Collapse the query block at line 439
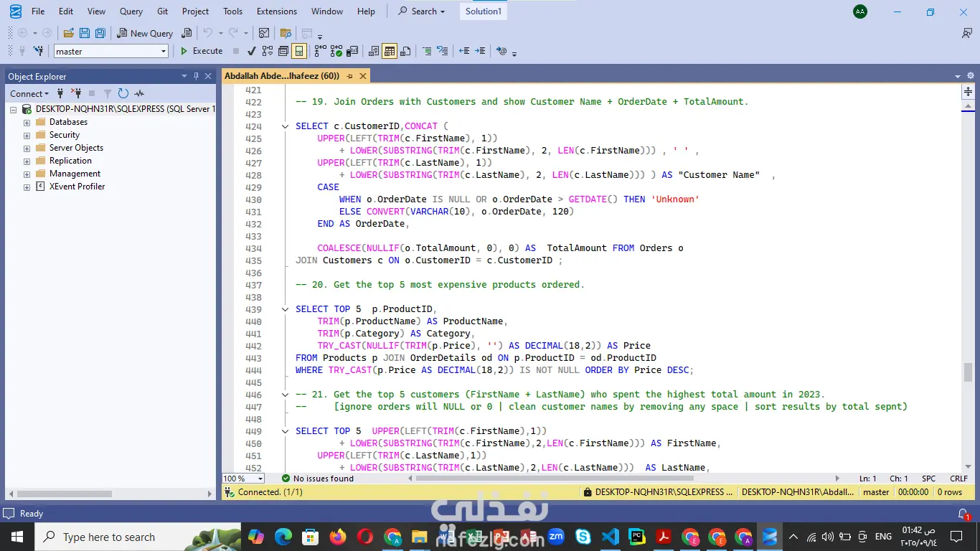Image resolution: width=980 pixels, height=551 pixels. tap(285, 309)
